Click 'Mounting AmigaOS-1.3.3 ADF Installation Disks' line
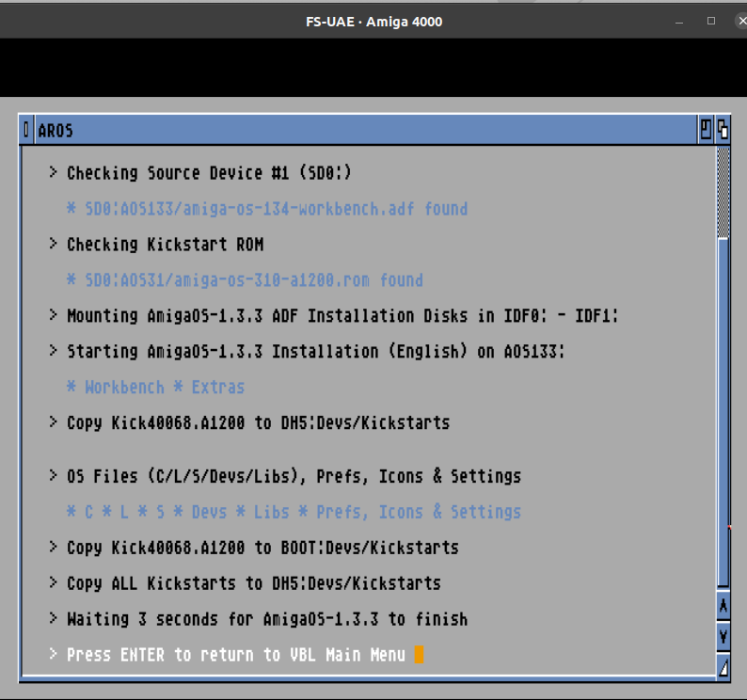747x700 pixels. tap(333, 316)
